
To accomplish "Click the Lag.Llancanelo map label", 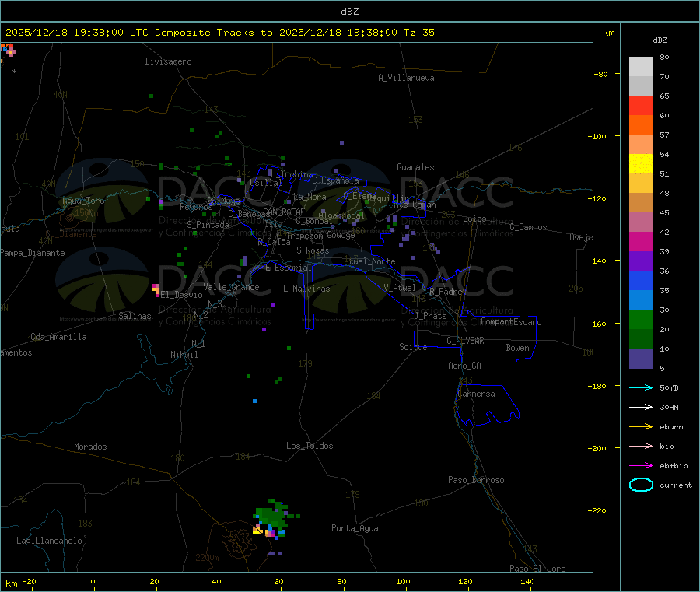I will point(49,541).
